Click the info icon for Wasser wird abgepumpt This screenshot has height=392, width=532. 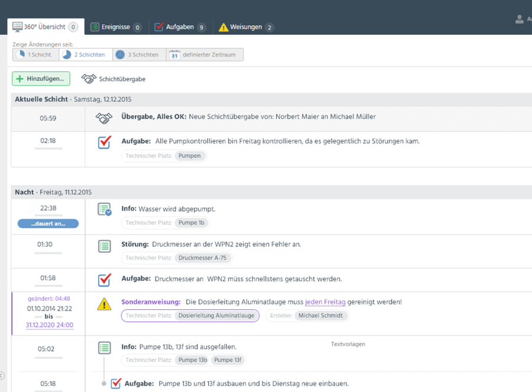pyautogui.click(x=105, y=209)
